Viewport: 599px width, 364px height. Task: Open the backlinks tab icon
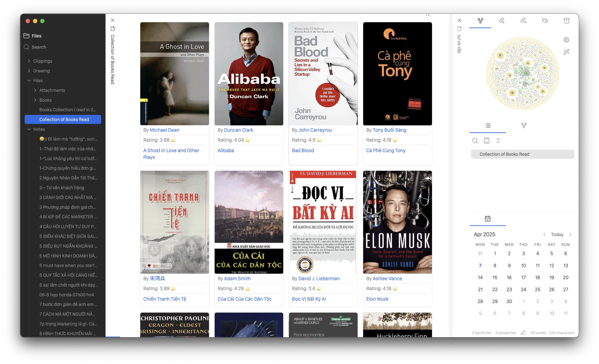coord(502,21)
